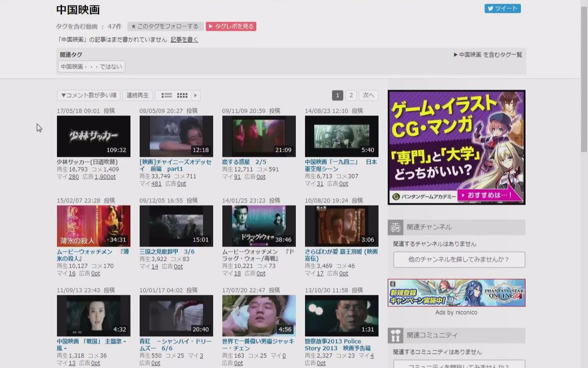Click the 次へ next page button
This screenshot has height=368, width=588.
368,95
